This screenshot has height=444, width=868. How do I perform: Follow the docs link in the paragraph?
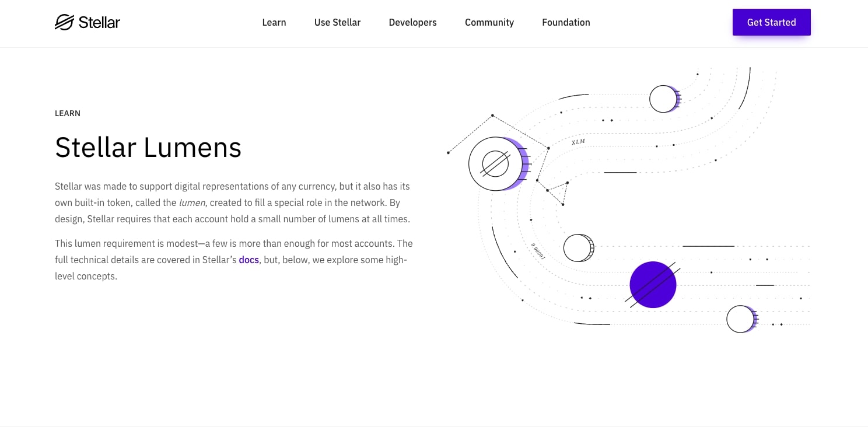(249, 260)
